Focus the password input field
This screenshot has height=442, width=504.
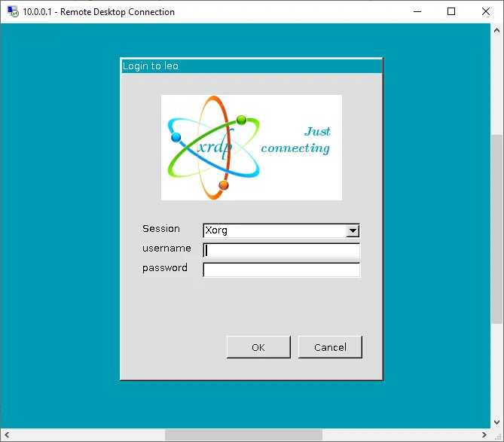point(282,270)
